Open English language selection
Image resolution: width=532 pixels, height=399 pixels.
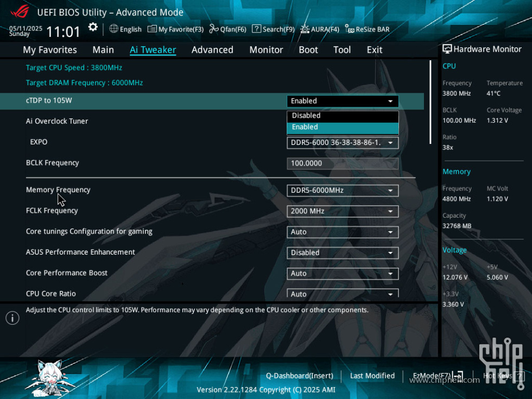[x=131, y=29]
